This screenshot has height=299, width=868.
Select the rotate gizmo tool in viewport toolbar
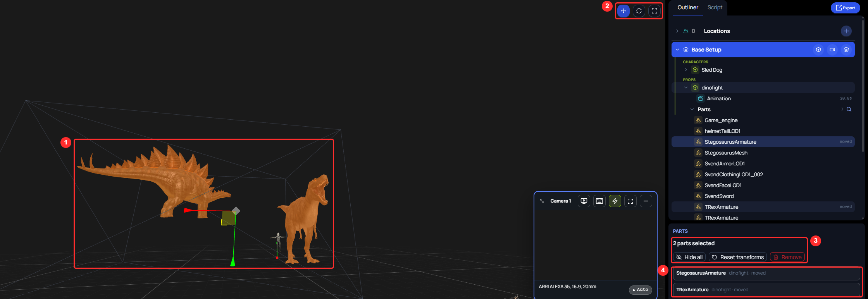point(639,11)
